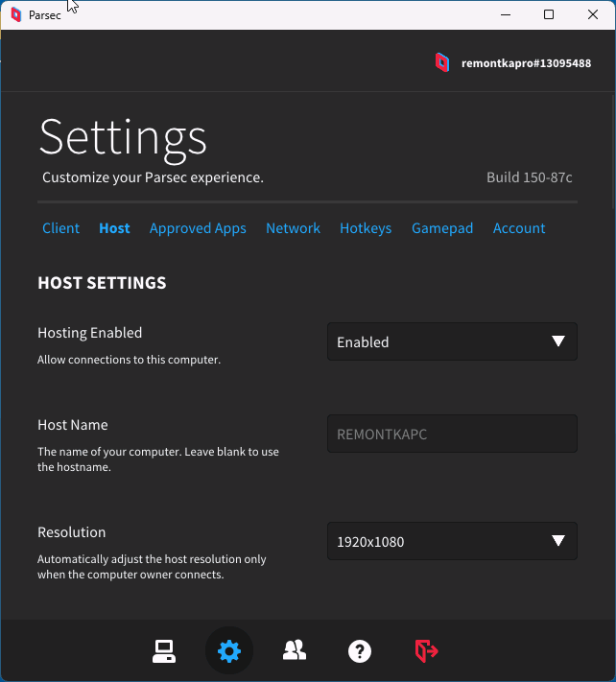Open the Computers view icon

click(164, 651)
